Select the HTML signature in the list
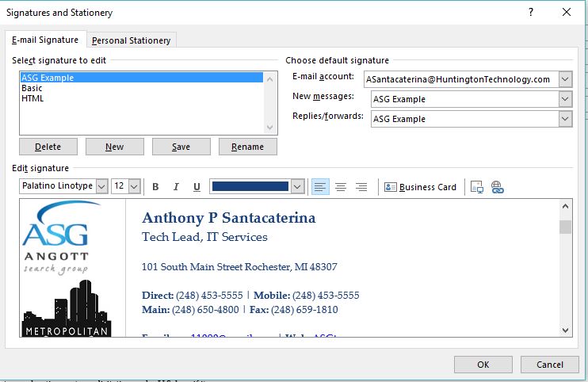588x382 pixels. click(142, 98)
